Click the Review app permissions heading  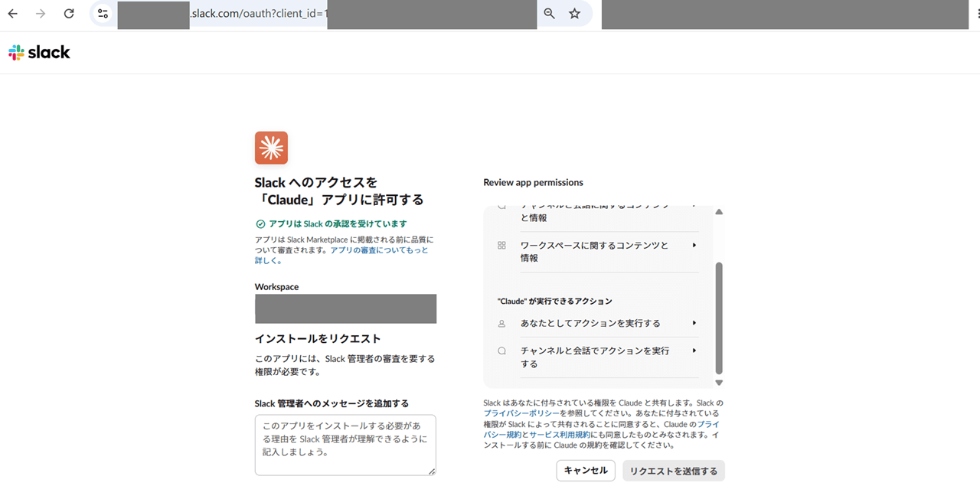533,183
